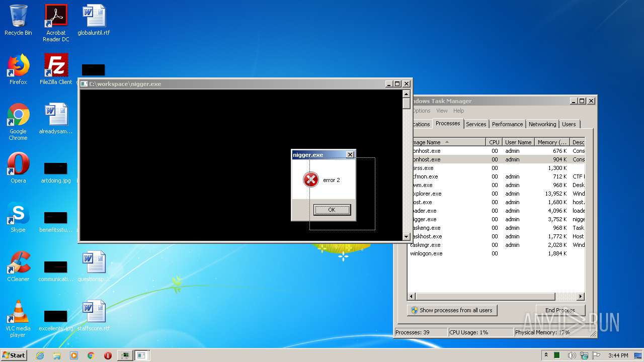Open the FileZilla Client desktop shortcut
Viewport: 644px width, 362px height.
pos(56,69)
